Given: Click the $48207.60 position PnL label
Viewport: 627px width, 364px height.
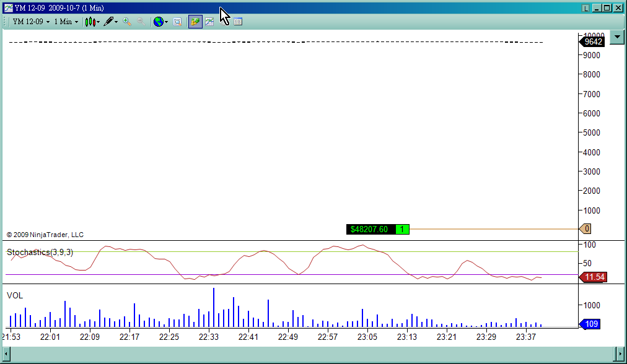Looking at the screenshot, I should click(369, 229).
